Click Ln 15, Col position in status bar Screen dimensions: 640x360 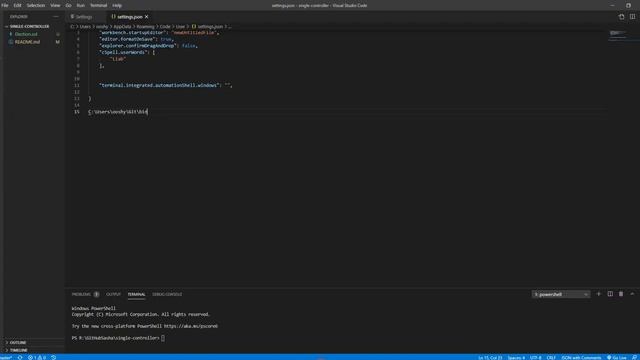(490, 357)
